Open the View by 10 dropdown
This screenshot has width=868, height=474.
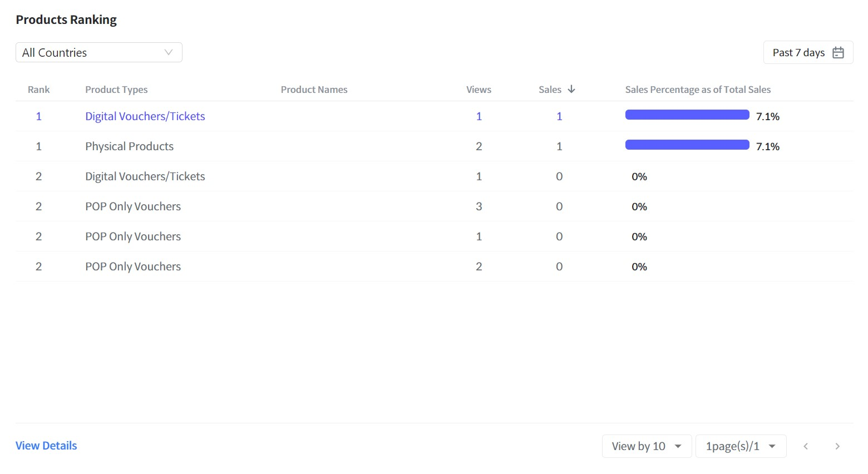click(x=647, y=446)
